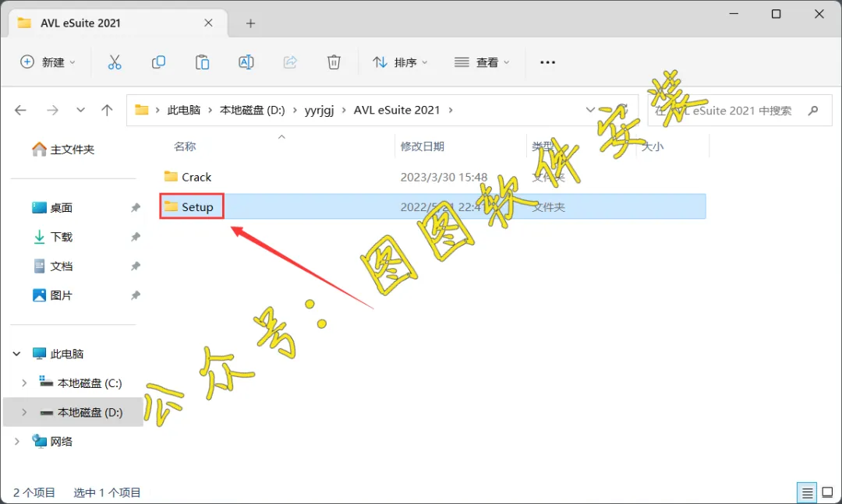This screenshot has height=504, width=842.
Task: Expand 本地磁盘 (C:) tree node
Action: pyautogui.click(x=24, y=383)
